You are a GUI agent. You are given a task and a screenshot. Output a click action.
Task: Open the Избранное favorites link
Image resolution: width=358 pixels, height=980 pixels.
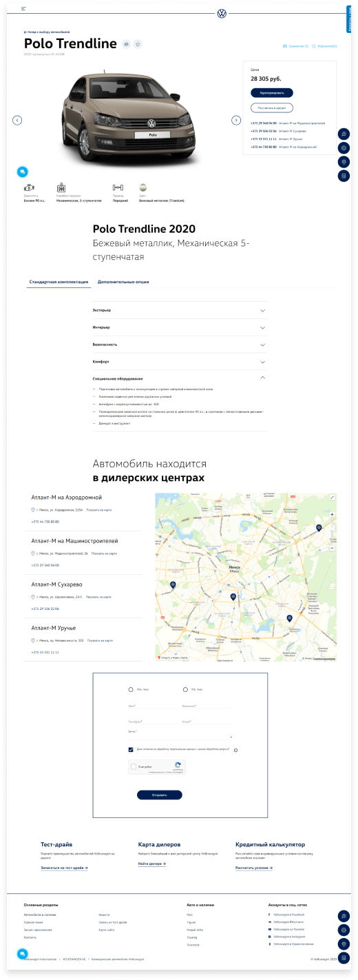pos(324,46)
